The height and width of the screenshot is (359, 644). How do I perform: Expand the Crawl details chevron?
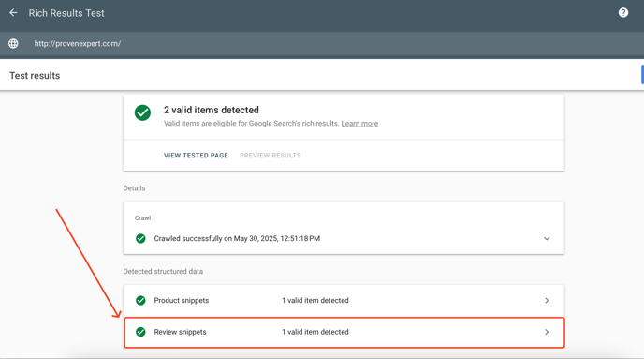(547, 238)
